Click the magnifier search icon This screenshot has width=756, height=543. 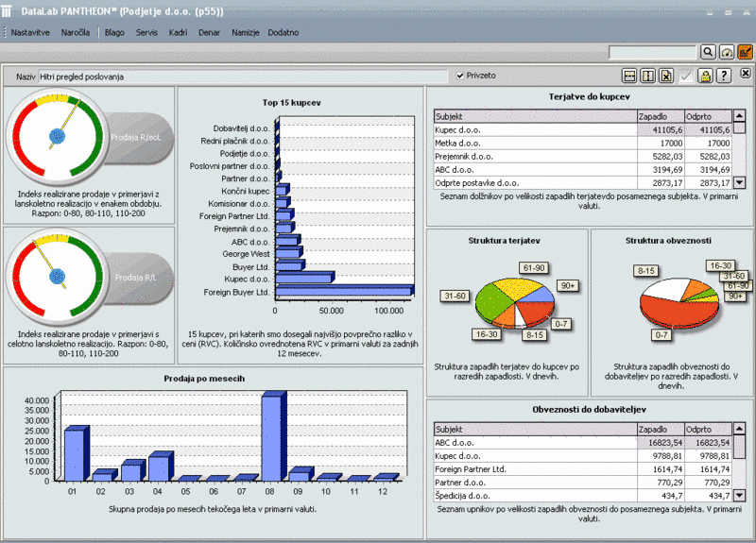pyautogui.click(x=708, y=53)
